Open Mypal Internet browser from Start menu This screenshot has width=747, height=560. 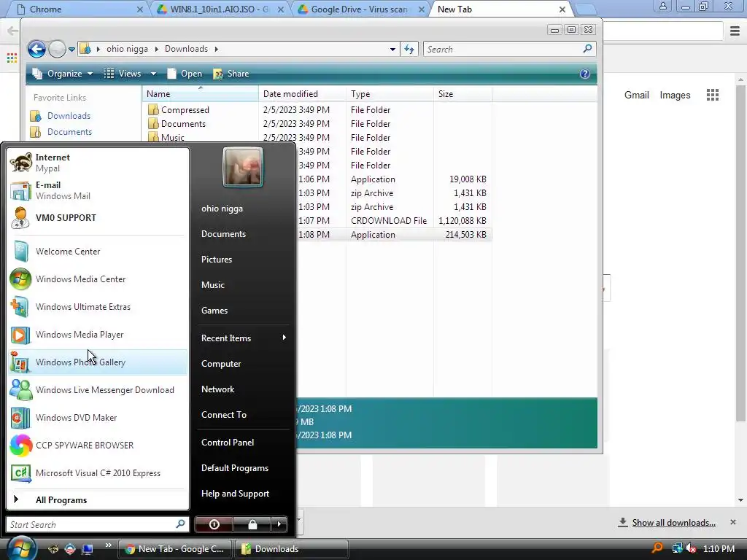98,163
